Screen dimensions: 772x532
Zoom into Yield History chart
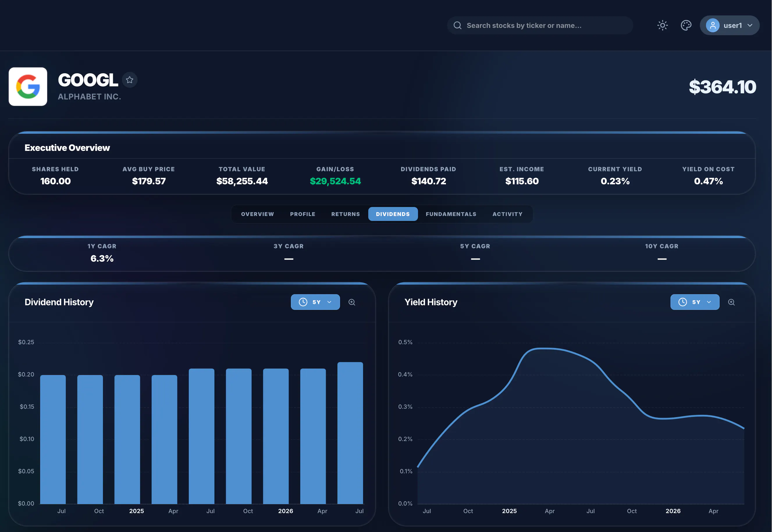point(731,302)
